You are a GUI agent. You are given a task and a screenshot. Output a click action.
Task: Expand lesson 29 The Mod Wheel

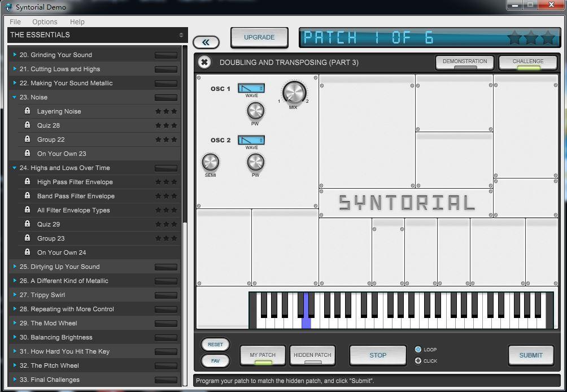tap(15, 323)
